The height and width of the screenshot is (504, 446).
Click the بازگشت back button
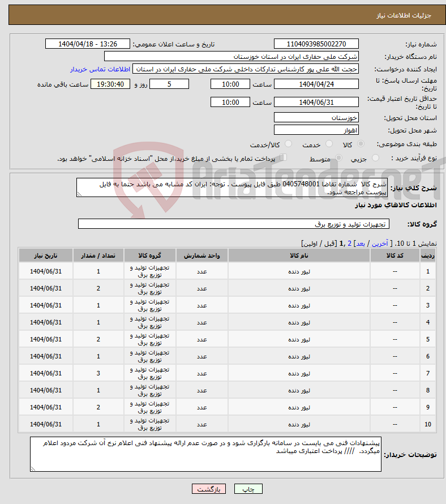pyautogui.click(x=209, y=489)
